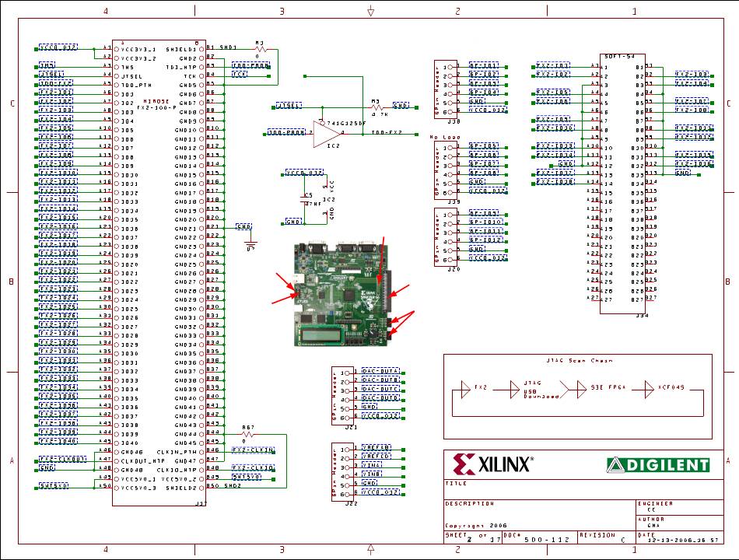Select the VINA net label
This screenshot has width=739, height=560.
tap(372, 465)
